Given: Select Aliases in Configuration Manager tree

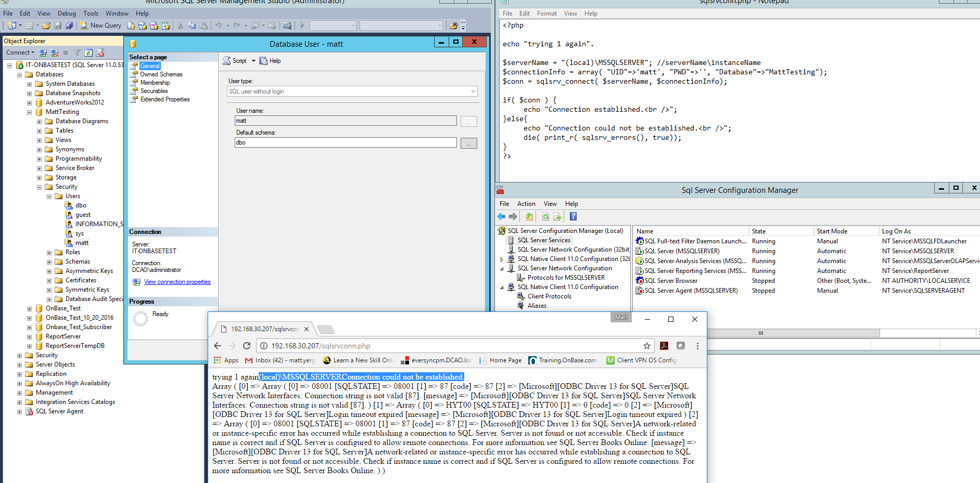Looking at the screenshot, I should 537,306.
